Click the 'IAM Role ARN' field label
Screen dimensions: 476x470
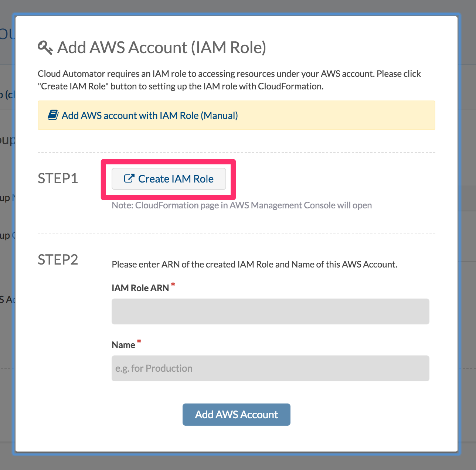pyautogui.click(x=140, y=288)
